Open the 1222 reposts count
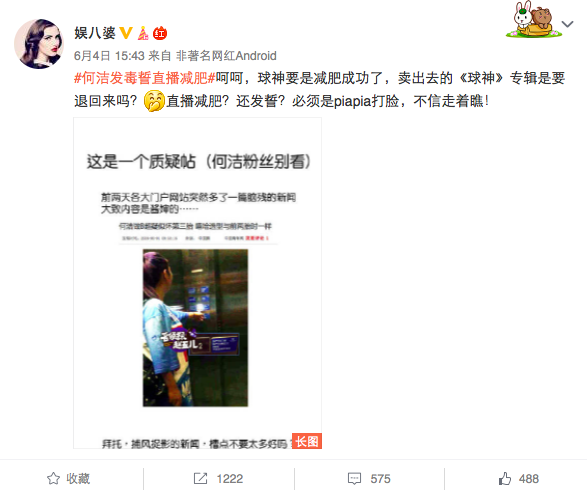Viewport: 587px width, 494px height. (230, 479)
